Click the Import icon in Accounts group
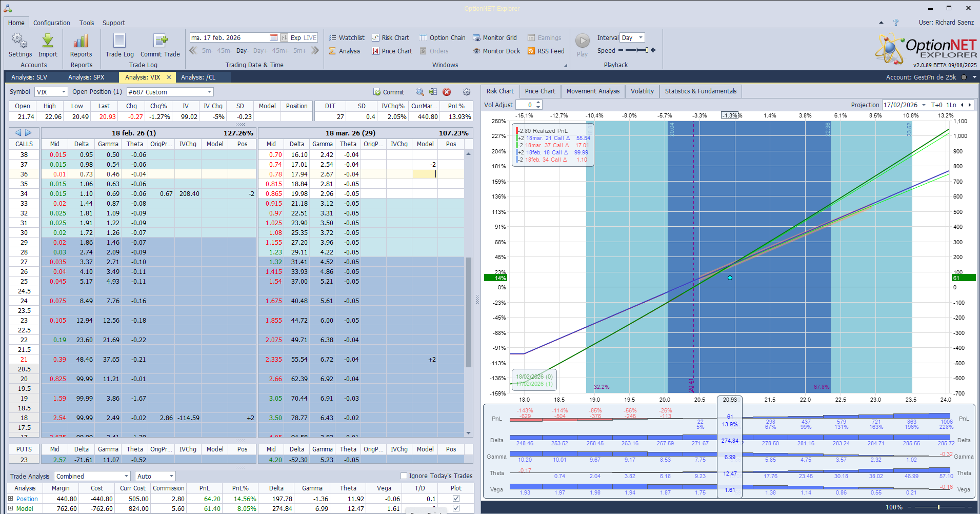The height and width of the screenshot is (514, 980). pos(48,45)
